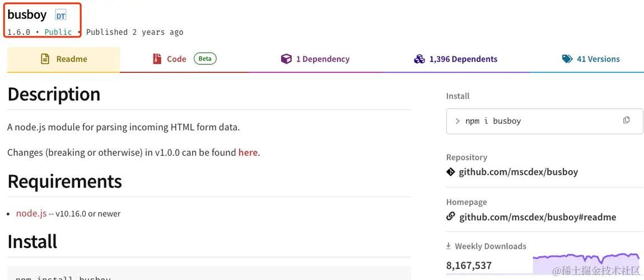Viewport: 644px width, 280px height.
Task: Switch to the Readme tab
Action: [x=64, y=59]
